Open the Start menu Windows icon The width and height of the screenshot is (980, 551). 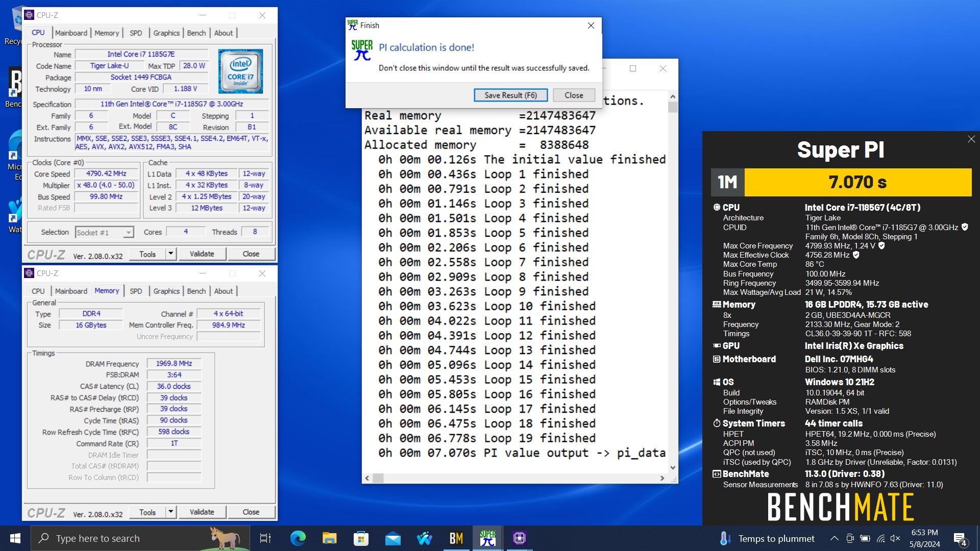15,538
